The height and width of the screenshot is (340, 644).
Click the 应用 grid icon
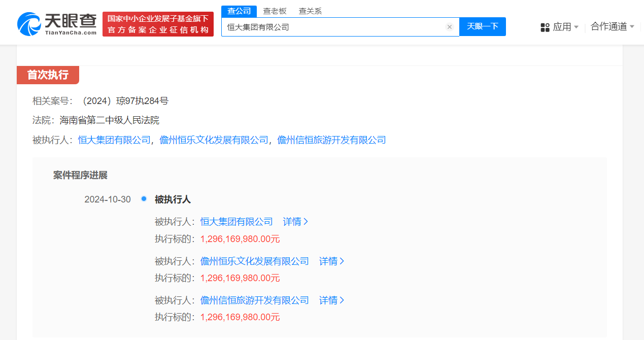[545, 27]
